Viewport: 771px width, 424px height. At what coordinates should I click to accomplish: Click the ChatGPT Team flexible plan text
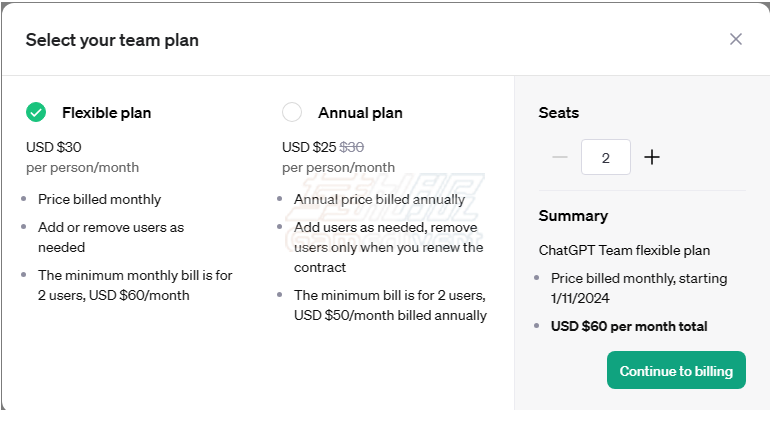(x=624, y=250)
